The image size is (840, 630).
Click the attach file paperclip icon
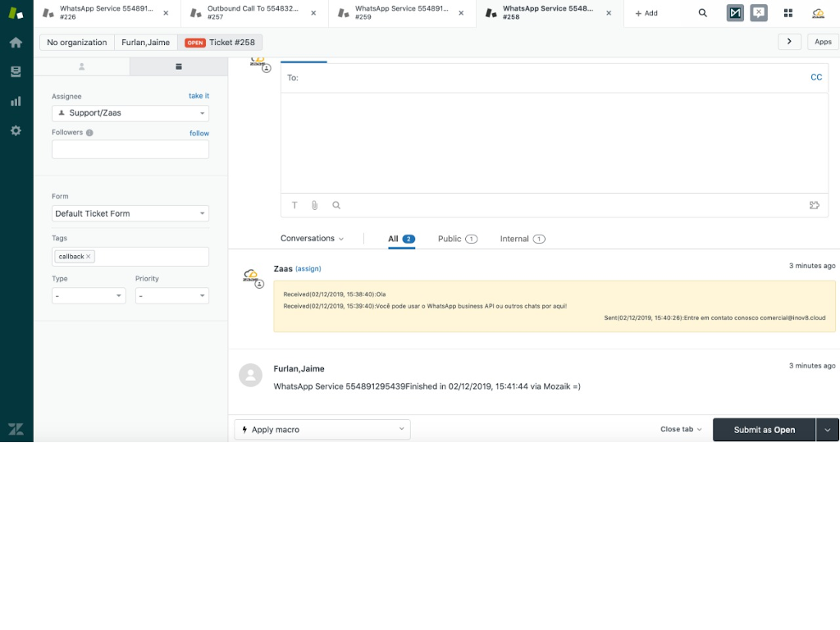(x=314, y=206)
